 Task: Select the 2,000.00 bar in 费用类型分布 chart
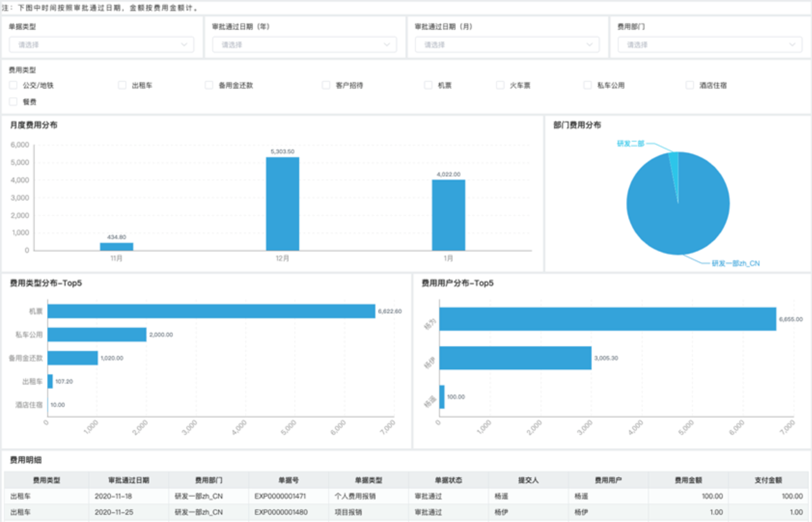click(97, 334)
